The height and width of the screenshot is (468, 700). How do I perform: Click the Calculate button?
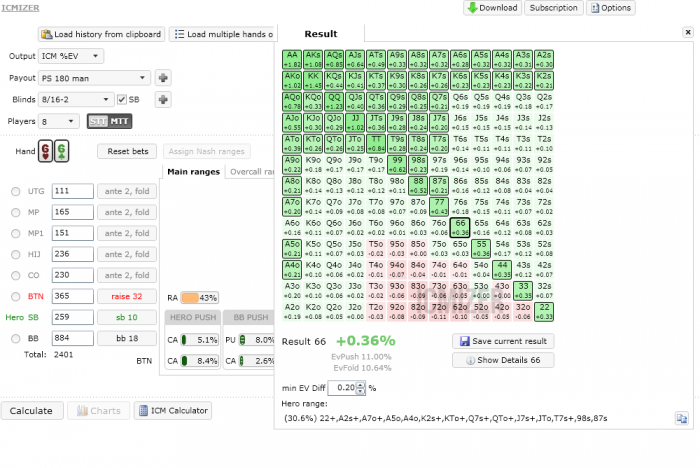tap(32, 411)
